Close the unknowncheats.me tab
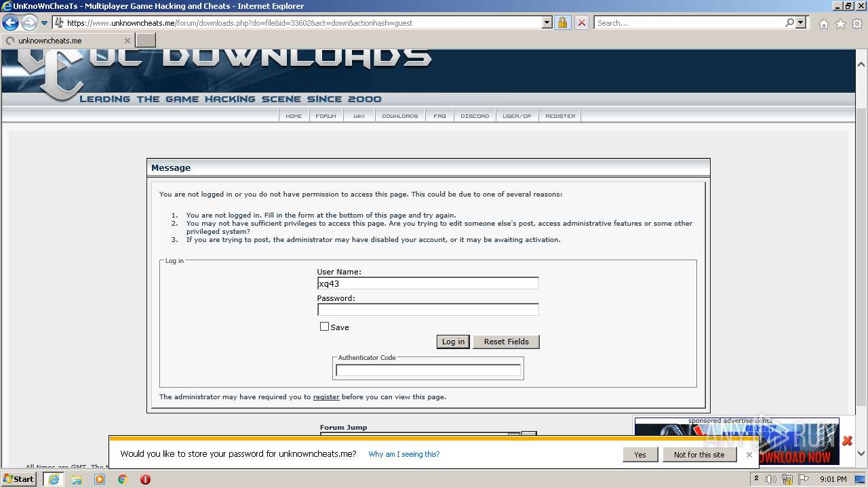Screen dimensions: 868x488 pyautogui.click(x=127, y=41)
